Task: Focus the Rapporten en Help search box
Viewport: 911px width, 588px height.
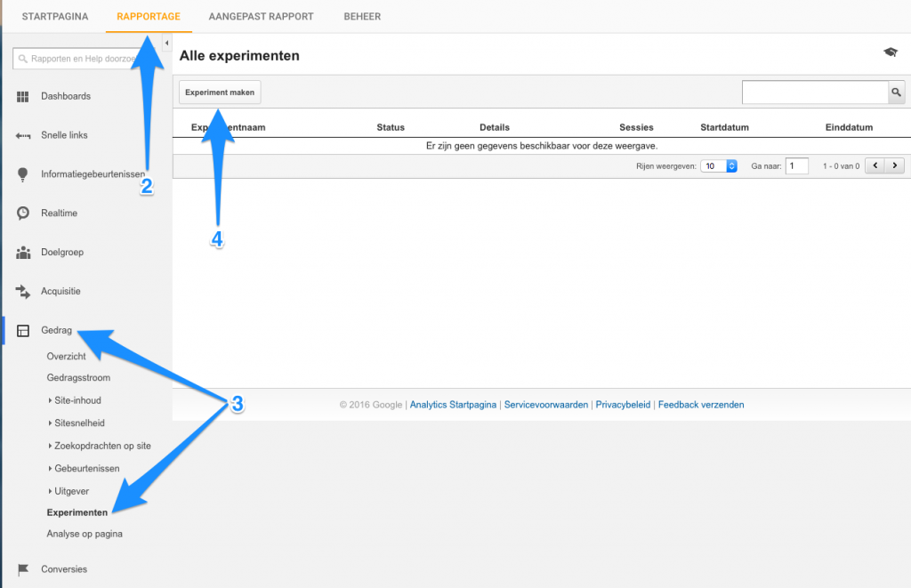Action: [89, 59]
